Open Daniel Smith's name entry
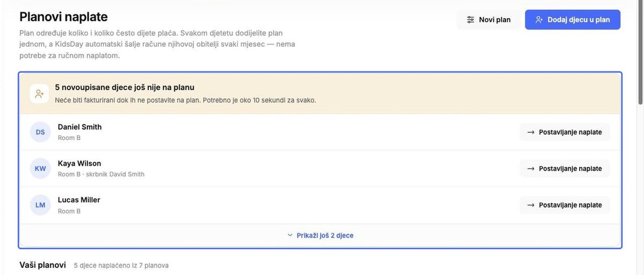This screenshot has width=644, height=275. (79, 127)
